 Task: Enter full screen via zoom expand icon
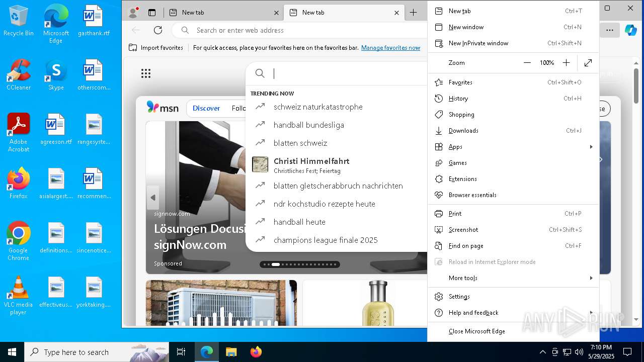tap(588, 63)
